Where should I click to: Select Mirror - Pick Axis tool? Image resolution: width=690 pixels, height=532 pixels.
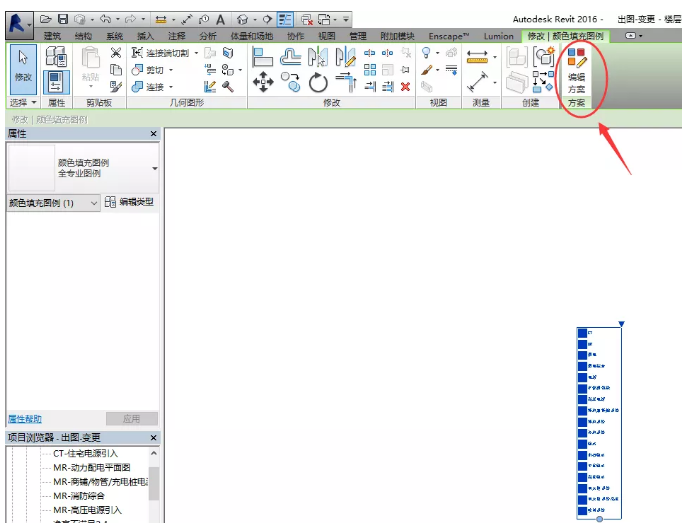click(x=318, y=57)
